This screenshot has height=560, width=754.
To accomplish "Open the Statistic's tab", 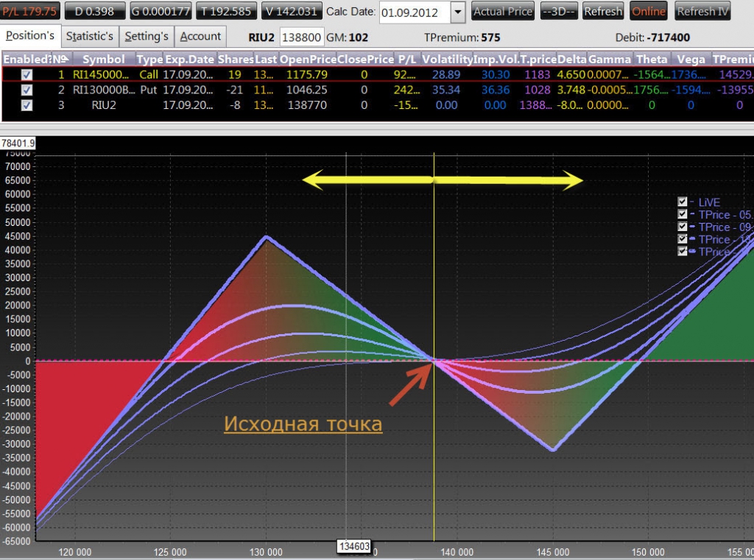I will click(89, 36).
